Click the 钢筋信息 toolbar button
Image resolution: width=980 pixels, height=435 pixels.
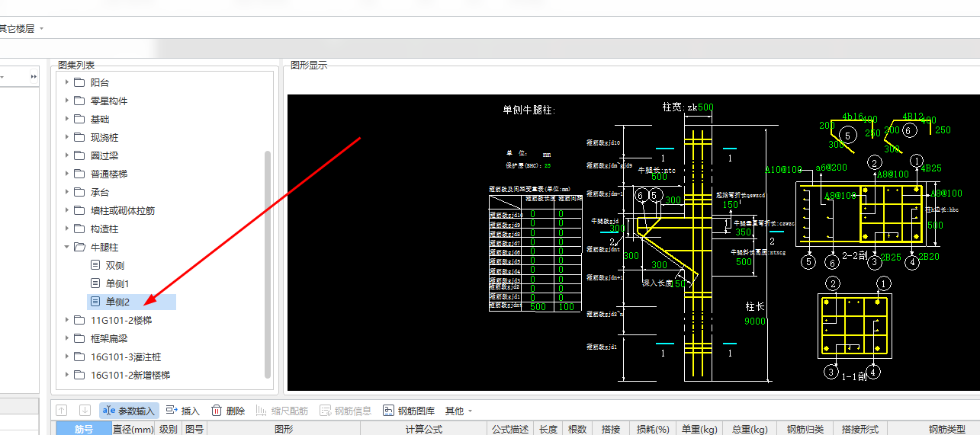(345, 411)
